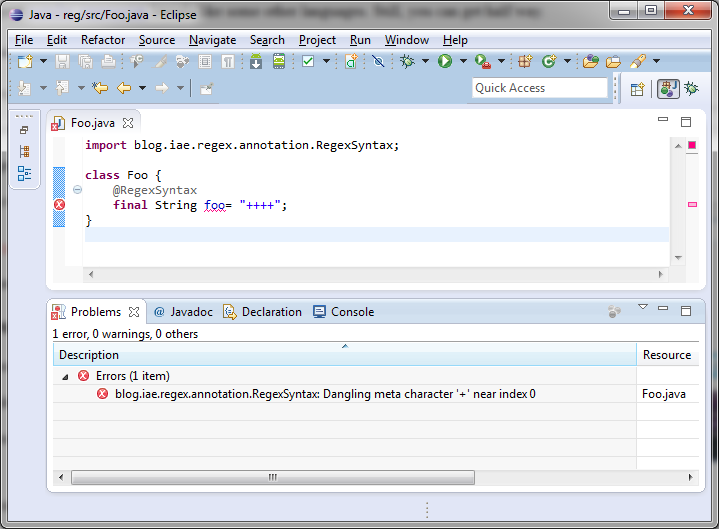Close the Foo.java editor tab
This screenshot has height=529, width=719.
tap(128, 123)
